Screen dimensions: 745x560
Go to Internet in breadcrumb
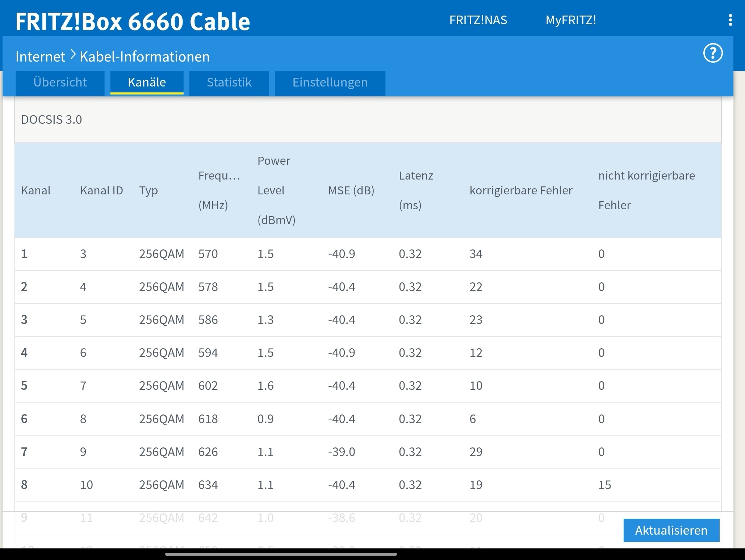click(40, 56)
